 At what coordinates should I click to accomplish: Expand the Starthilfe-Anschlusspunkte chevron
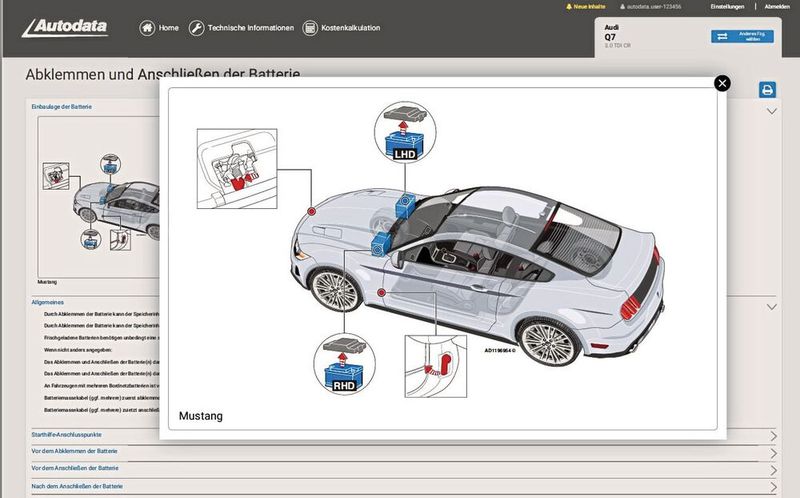[x=773, y=436]
